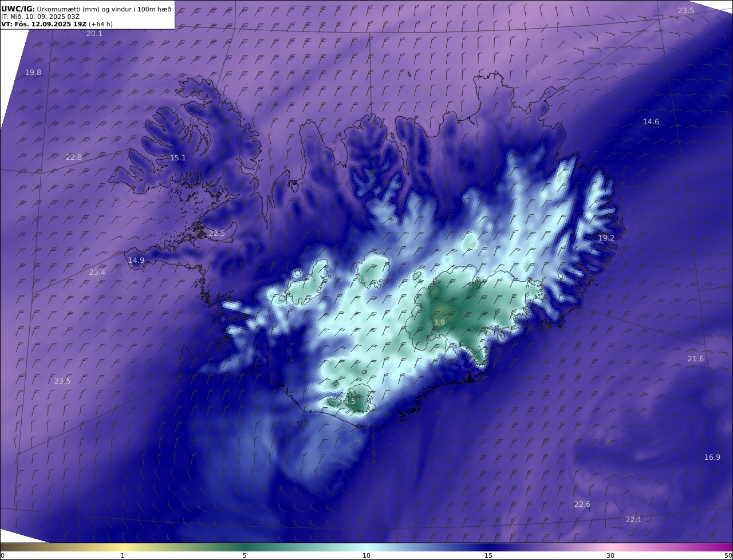The image size is (733, 560).
Task: Select the 14.9 value label
Action: (x=136, y=261)
